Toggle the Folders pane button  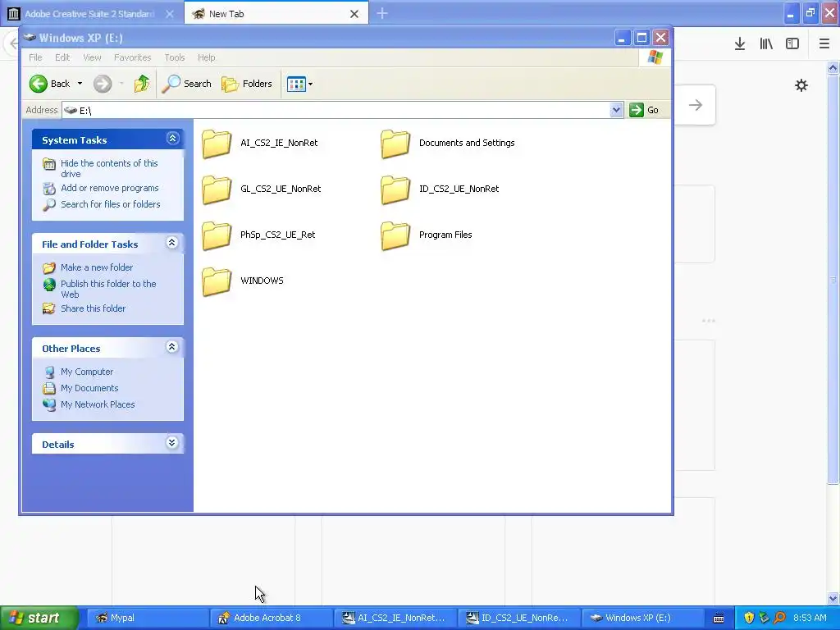pyautogui.click(x=247, y=84)
